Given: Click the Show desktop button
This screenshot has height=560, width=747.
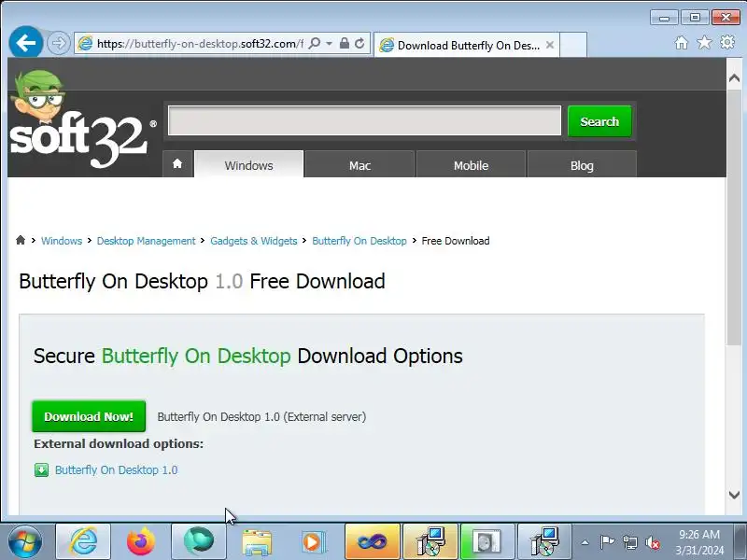Looking at the screenshot, I should pyautogui.click(x=740, y=541).
